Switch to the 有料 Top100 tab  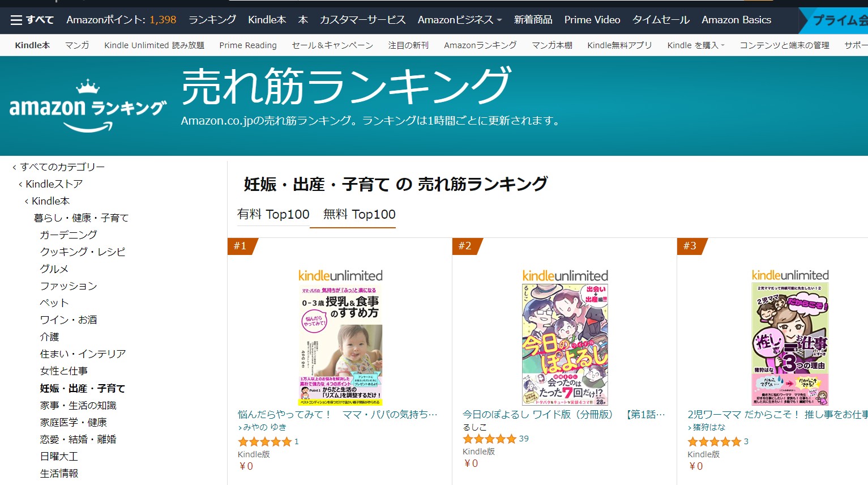tap(273, 214)
